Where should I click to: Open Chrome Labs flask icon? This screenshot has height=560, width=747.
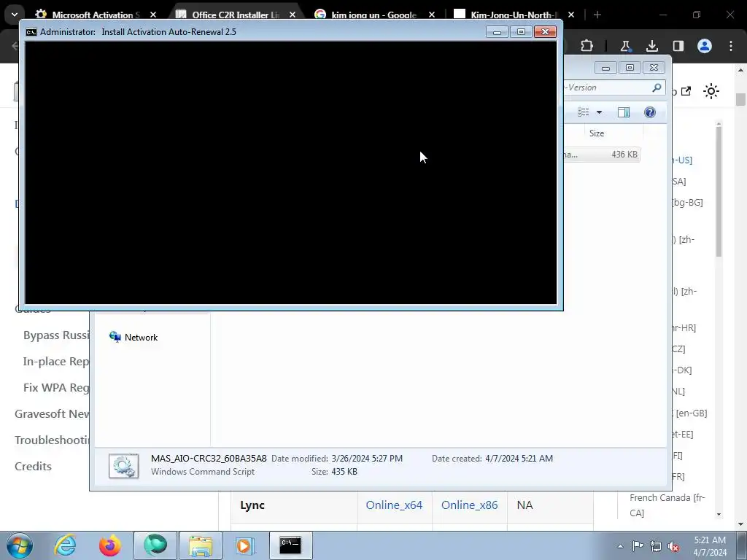625,46
